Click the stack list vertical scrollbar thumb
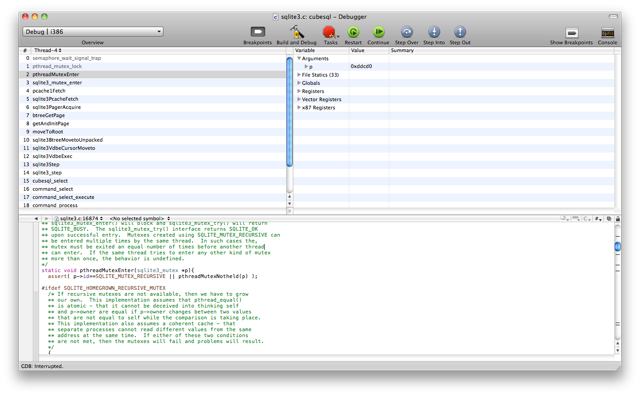This screenshot has height=396, width=640. [x=289, y=112]
